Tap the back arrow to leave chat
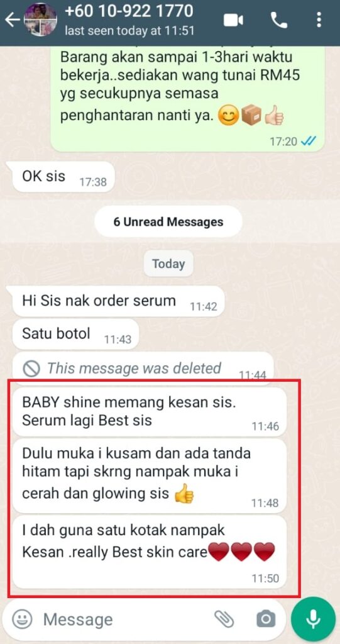 point(12,19)
